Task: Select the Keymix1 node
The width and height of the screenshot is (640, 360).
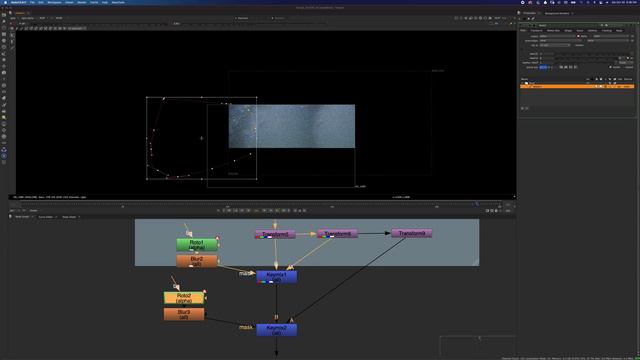Action: pos(277,277)
